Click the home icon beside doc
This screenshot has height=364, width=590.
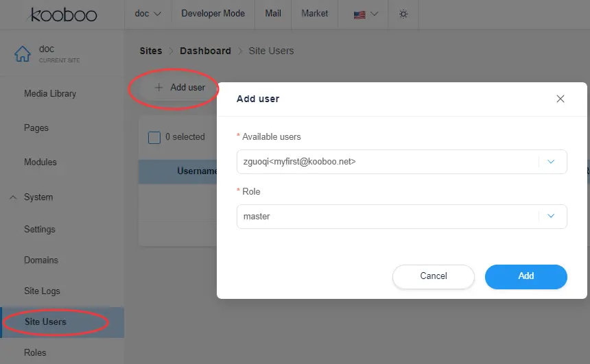point(23,53)
